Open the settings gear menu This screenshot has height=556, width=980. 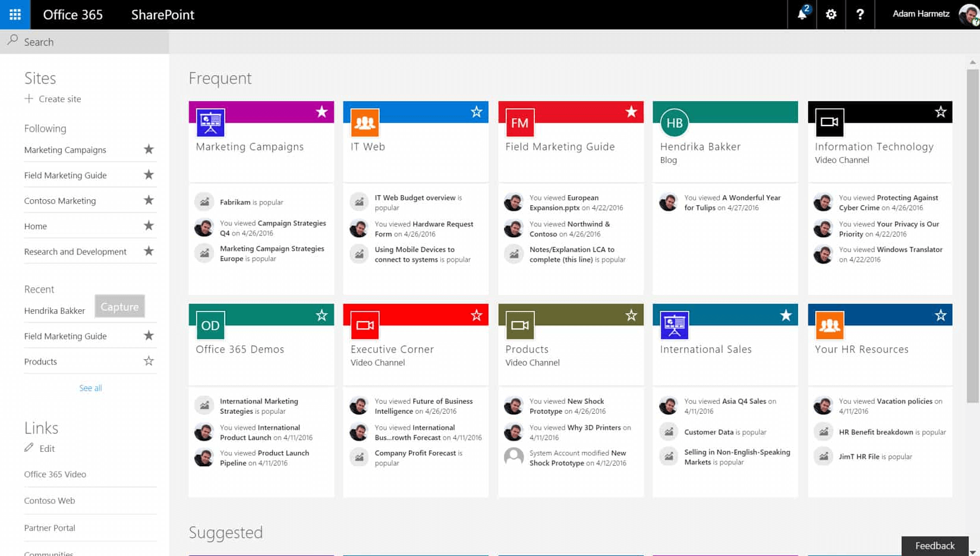pos(831,14)
